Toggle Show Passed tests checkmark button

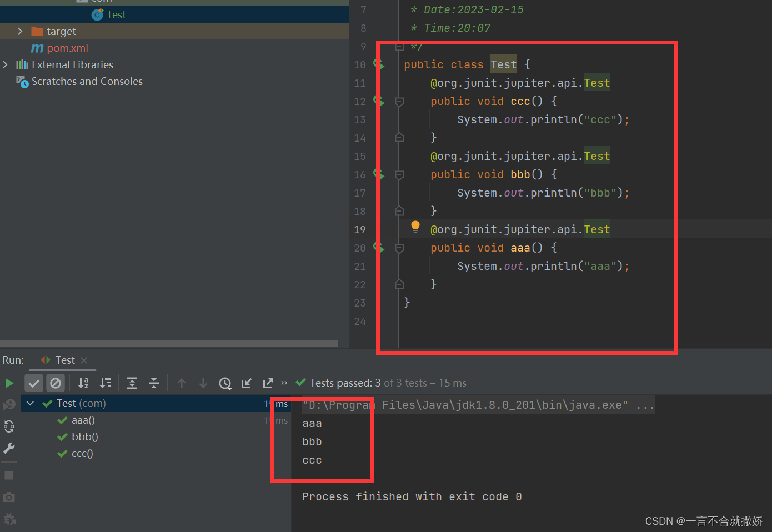click(x=34, y=383)
